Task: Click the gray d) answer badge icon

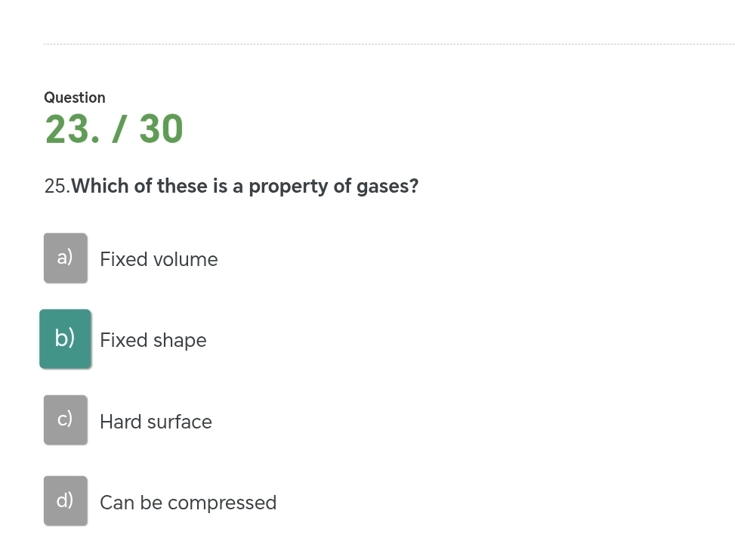Action: coord(65,500)
